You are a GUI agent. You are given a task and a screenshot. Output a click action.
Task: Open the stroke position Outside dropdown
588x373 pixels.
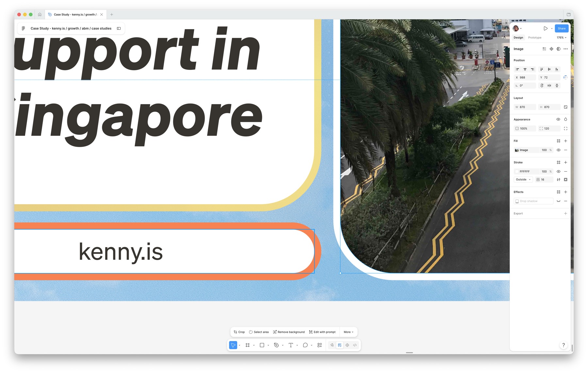pos(523,179)
